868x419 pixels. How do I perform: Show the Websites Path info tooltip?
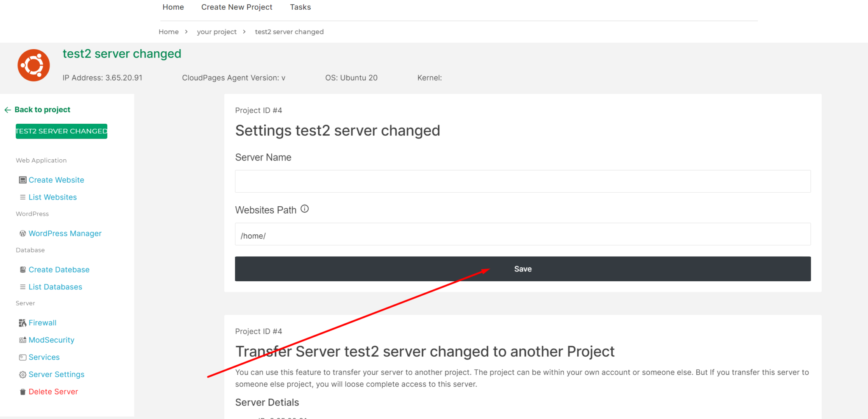tap(304, 208)
